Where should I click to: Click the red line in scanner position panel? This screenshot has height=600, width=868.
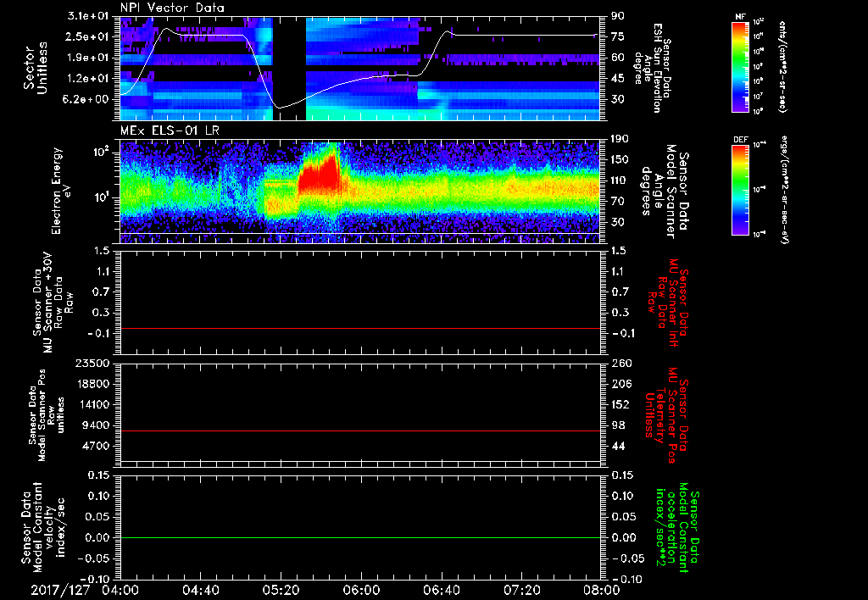click(x=359, y=431)
